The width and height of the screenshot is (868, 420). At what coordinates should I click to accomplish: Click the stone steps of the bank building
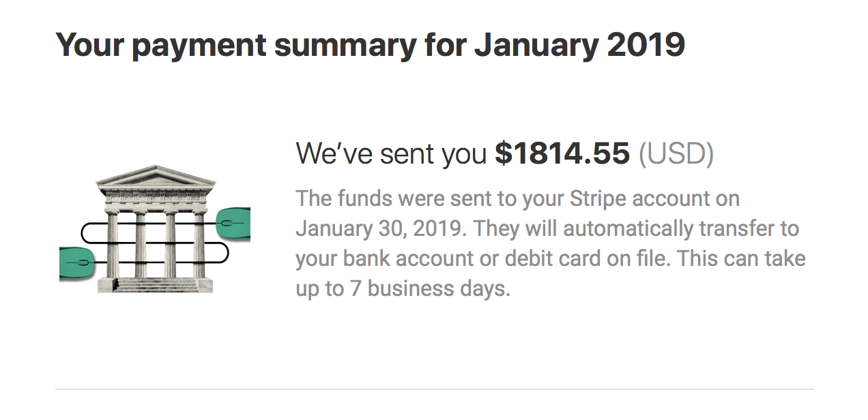click(x=156, y=285)
